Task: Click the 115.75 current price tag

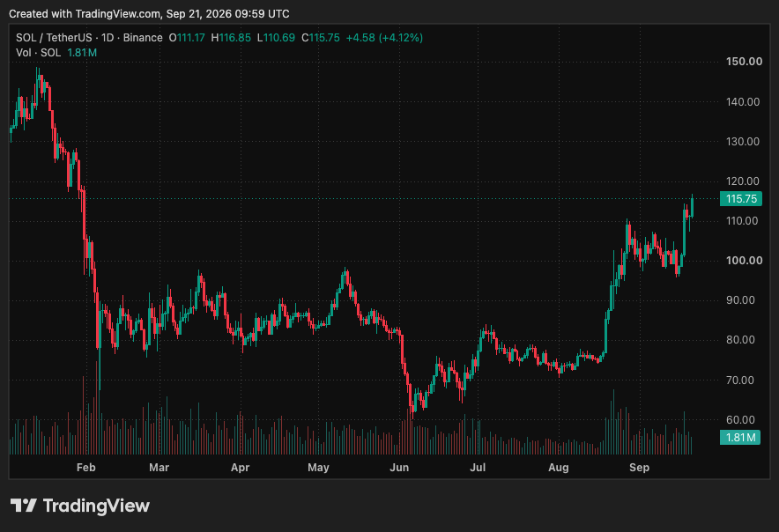Action: click(x=741, y=199)
